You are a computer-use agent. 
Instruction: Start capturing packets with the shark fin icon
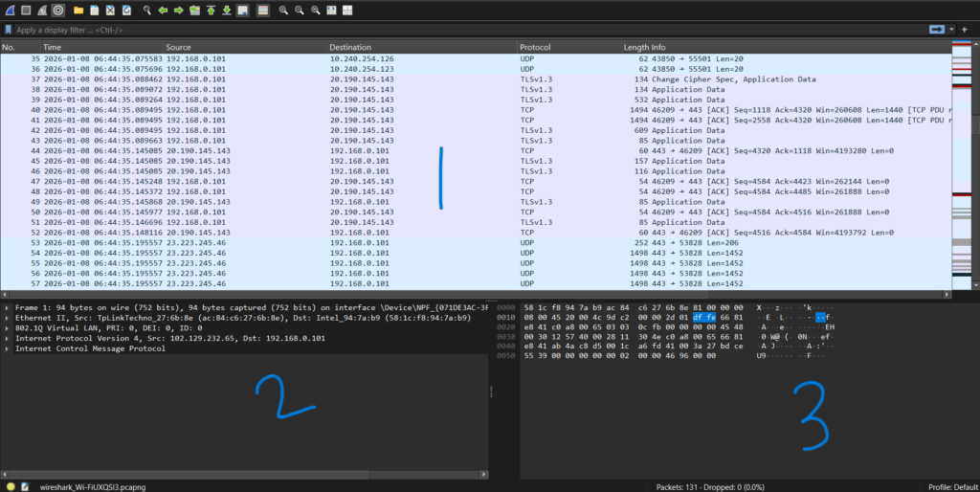coord(9,11)
